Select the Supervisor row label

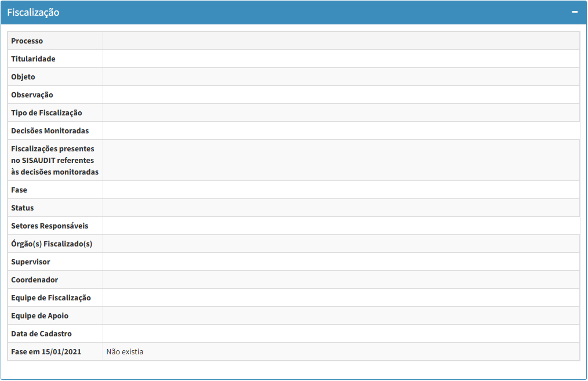tap(30, 262)
